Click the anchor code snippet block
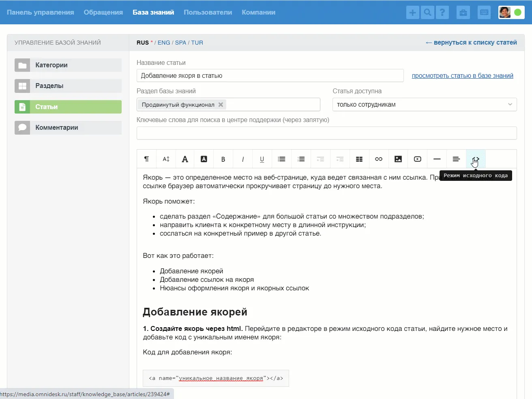The image size is (532, 399). point(216,378)
